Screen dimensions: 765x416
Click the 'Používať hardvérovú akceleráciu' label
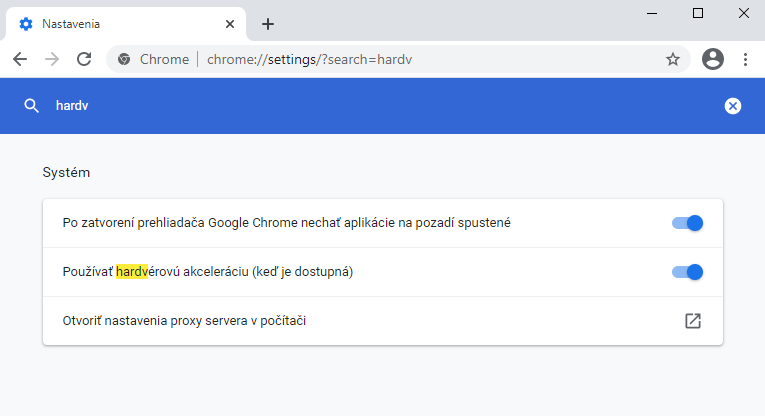pos(208,272)
